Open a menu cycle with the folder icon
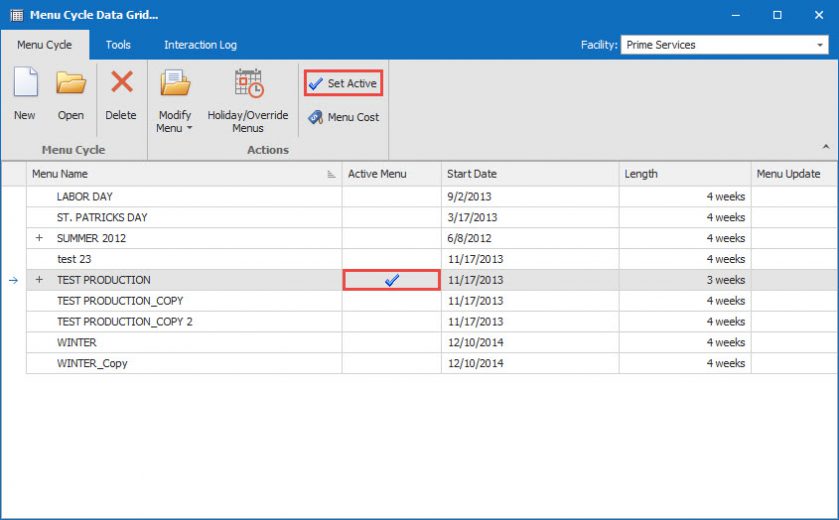 [70, 84]
